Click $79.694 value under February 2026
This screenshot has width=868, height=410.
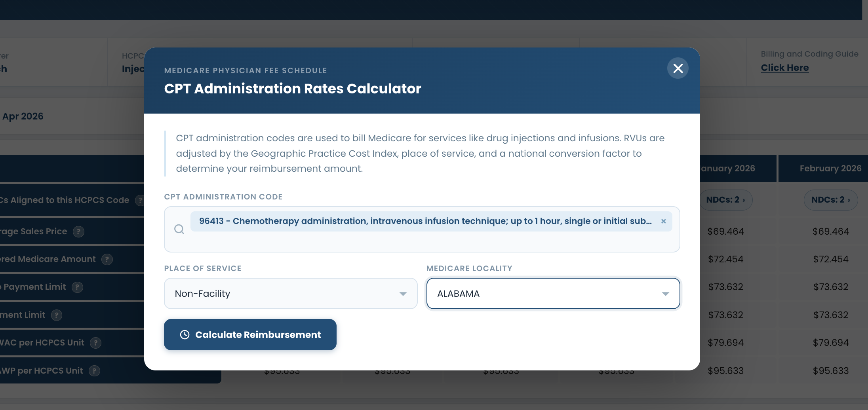pos(831,343)
